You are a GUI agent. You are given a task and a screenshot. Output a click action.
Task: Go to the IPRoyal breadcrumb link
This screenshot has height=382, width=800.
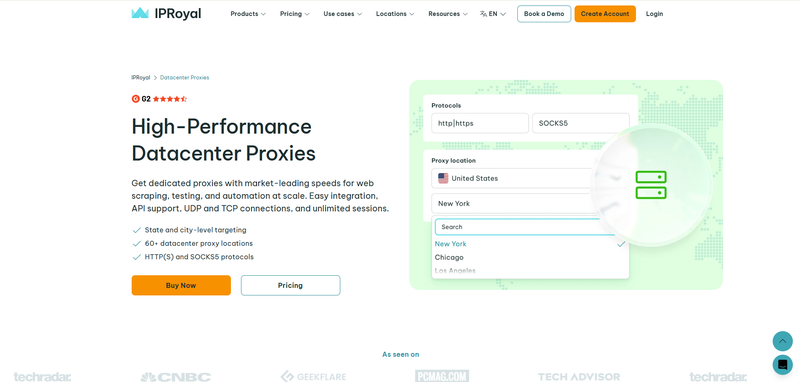click(141, 78)
